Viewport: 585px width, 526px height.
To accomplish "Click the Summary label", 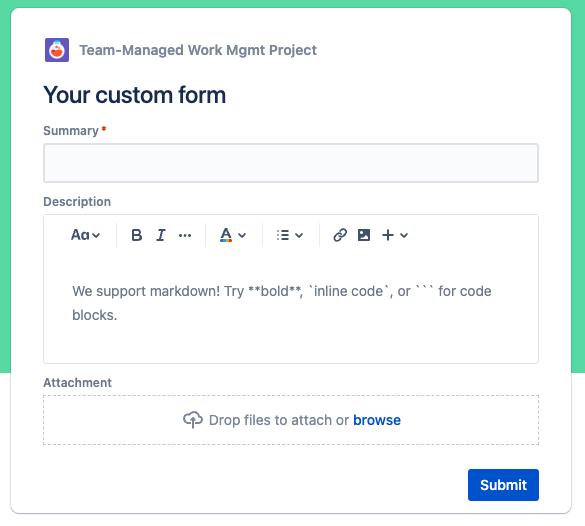I will point(71,131).
